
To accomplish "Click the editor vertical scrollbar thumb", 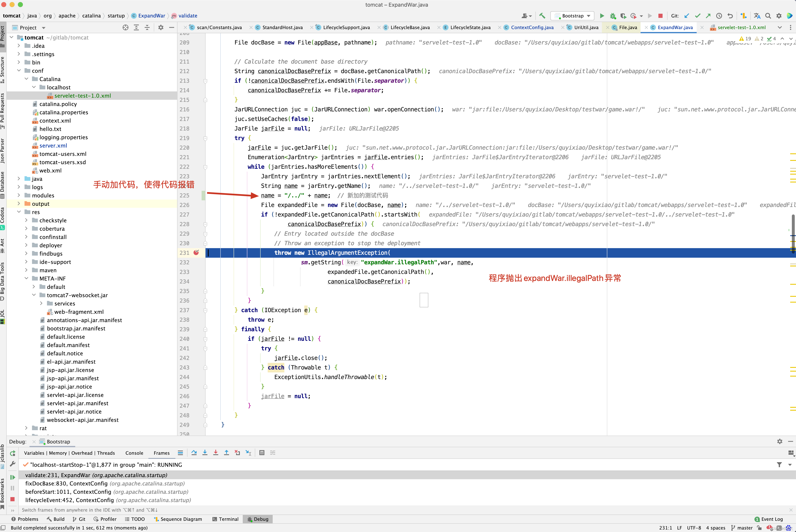I will (x=793, y=234).
